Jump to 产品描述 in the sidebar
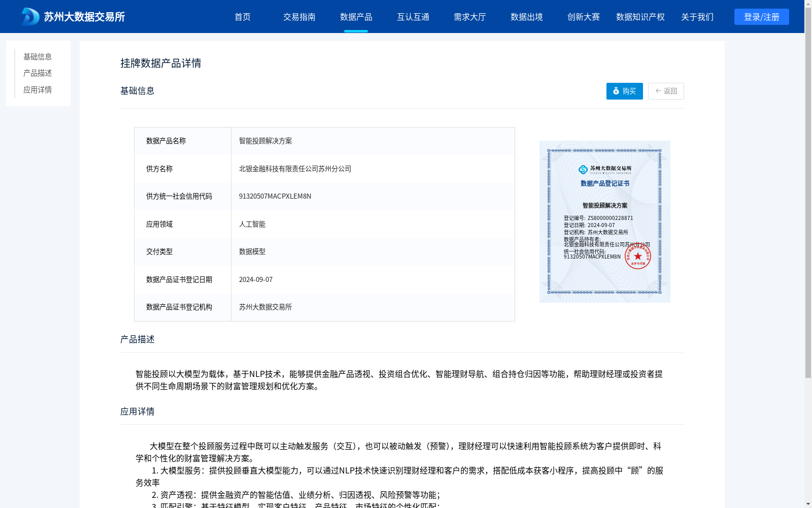 (38, 73)
